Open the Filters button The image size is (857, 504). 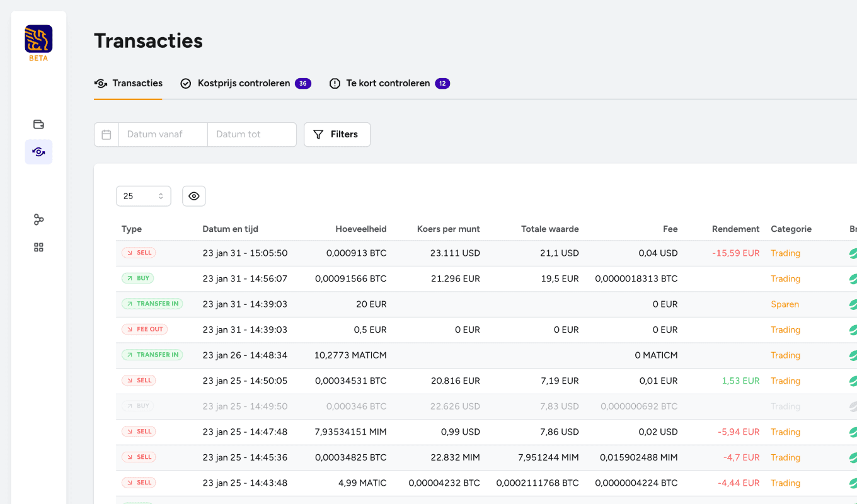tap(337, 134)
